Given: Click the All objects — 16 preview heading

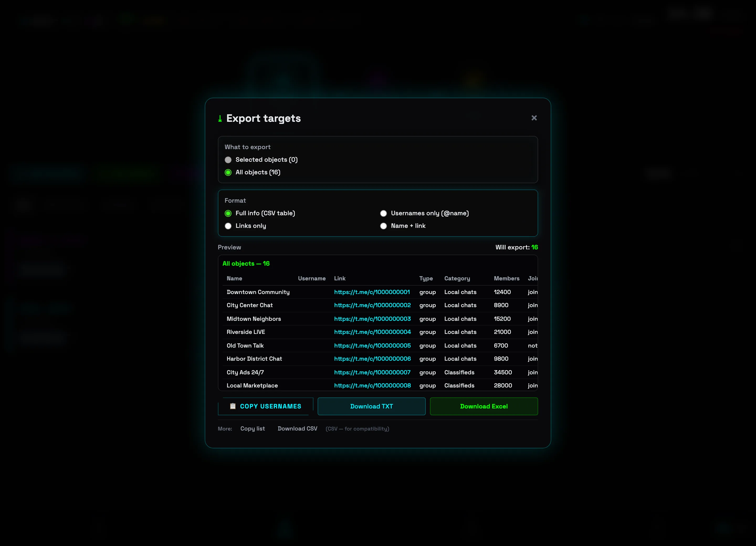Looking at the screenshot, I should 246,264.
